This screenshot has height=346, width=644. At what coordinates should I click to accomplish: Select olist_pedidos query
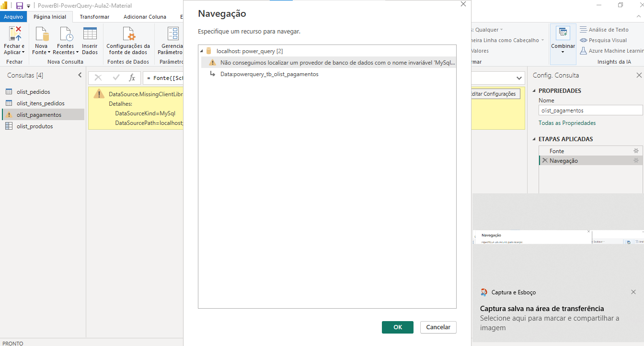click(x=43, y=91)
